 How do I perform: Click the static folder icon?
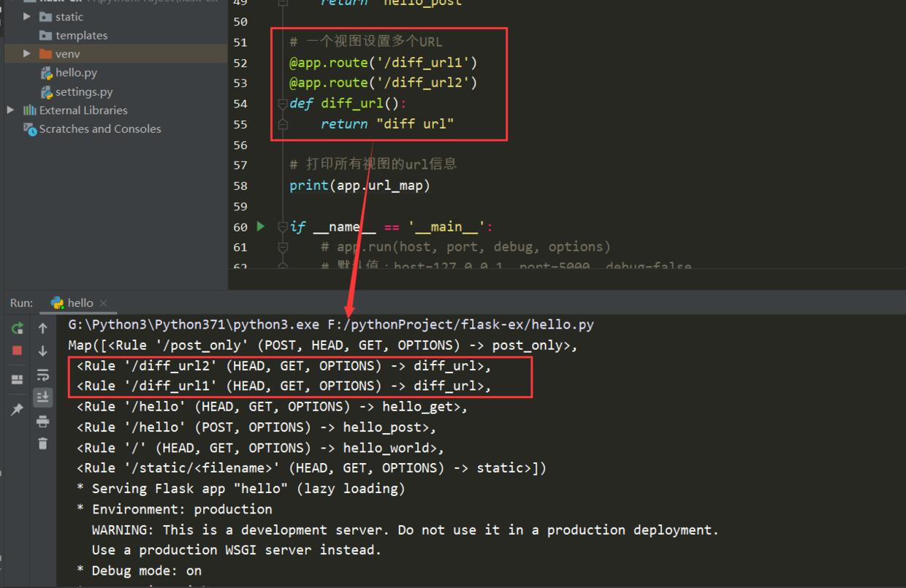click(x=45, y=16)
